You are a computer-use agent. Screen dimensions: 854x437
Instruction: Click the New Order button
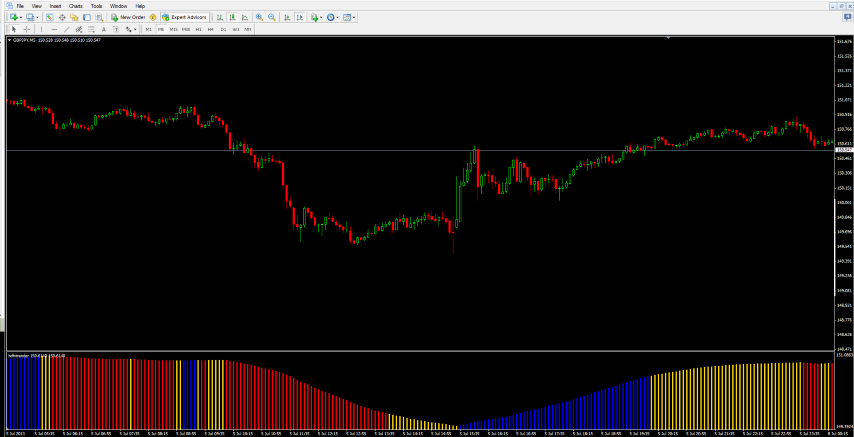128,17
